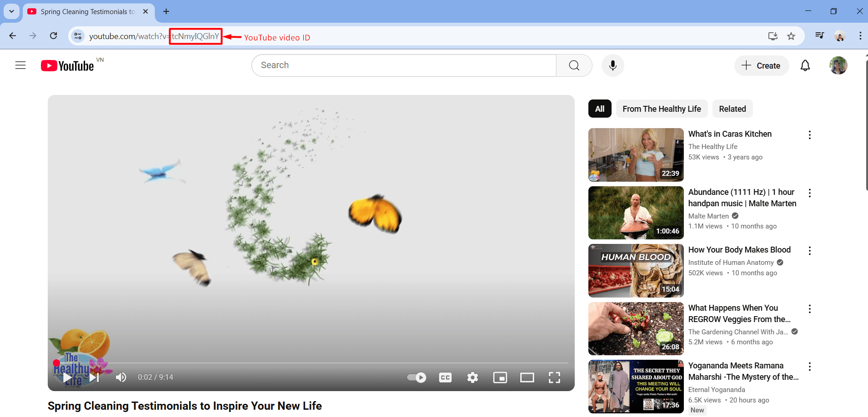868x417 pixels.
Task: Start voice search with microphone icon
Action: (x=612, y=65)
